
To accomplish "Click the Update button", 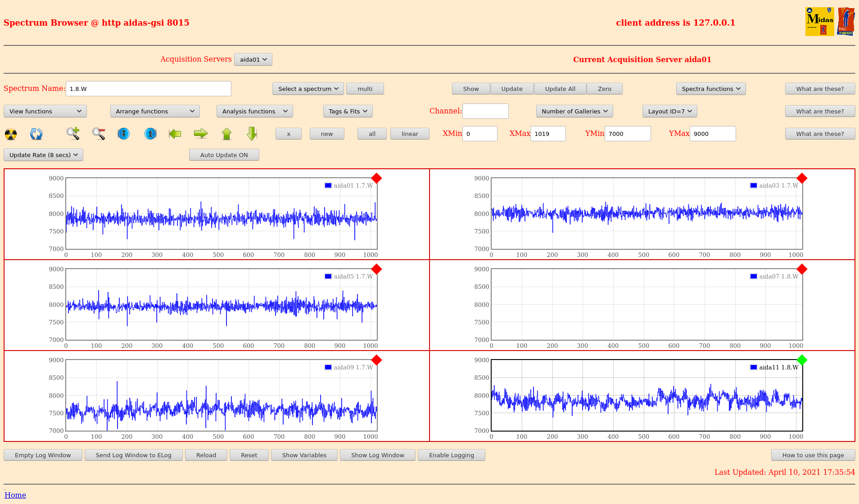I will [512, 89].
